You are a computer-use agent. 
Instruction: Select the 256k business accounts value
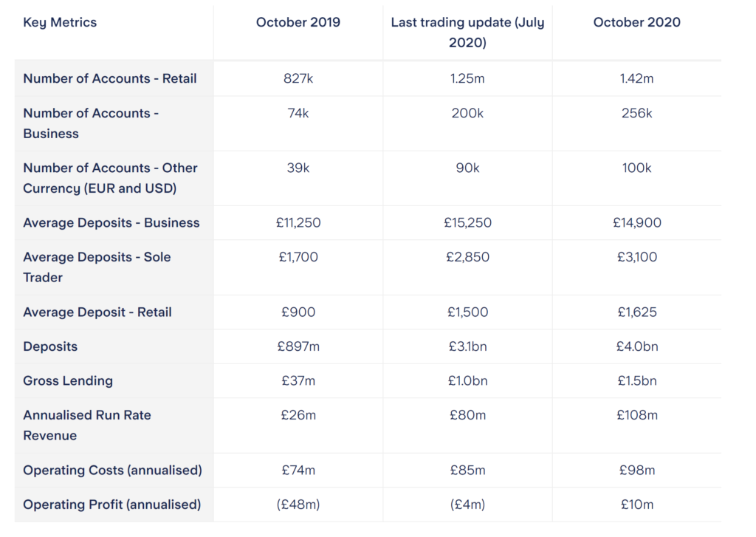pos(636,113)
